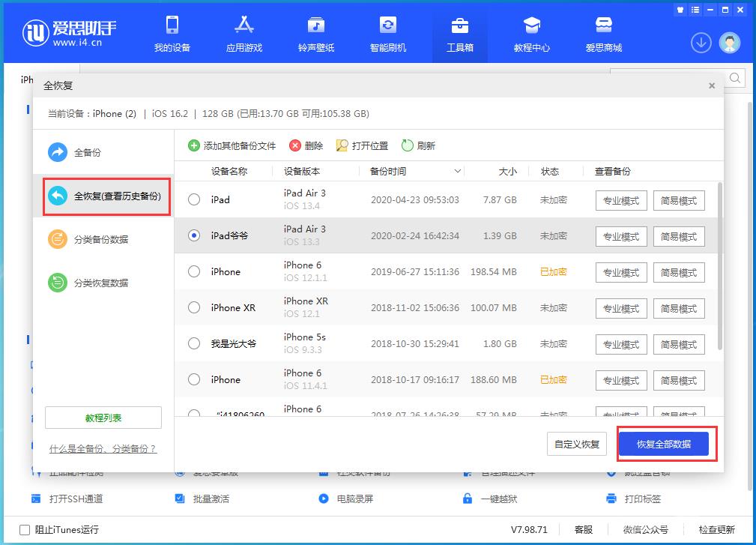Open the 分类恢复数据 section
The height and width of the screenshot is (545, 756).
pyautogui.click(x=93, y=283)
